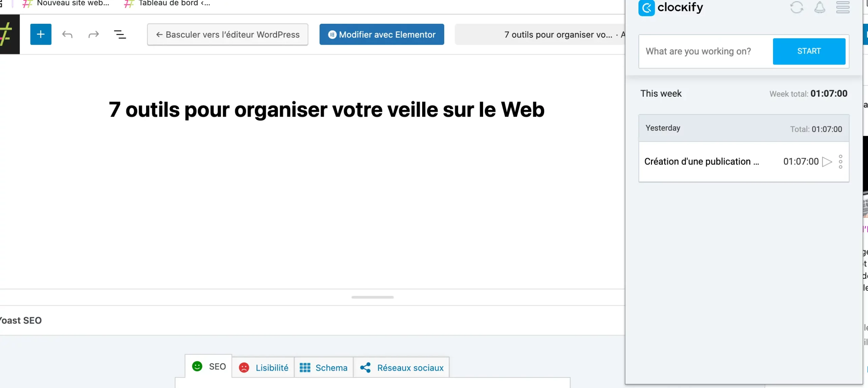Click the Clockify sync refresh icon
The width and height of the screenshot is (868, 388).
click(x=796, y=7)
